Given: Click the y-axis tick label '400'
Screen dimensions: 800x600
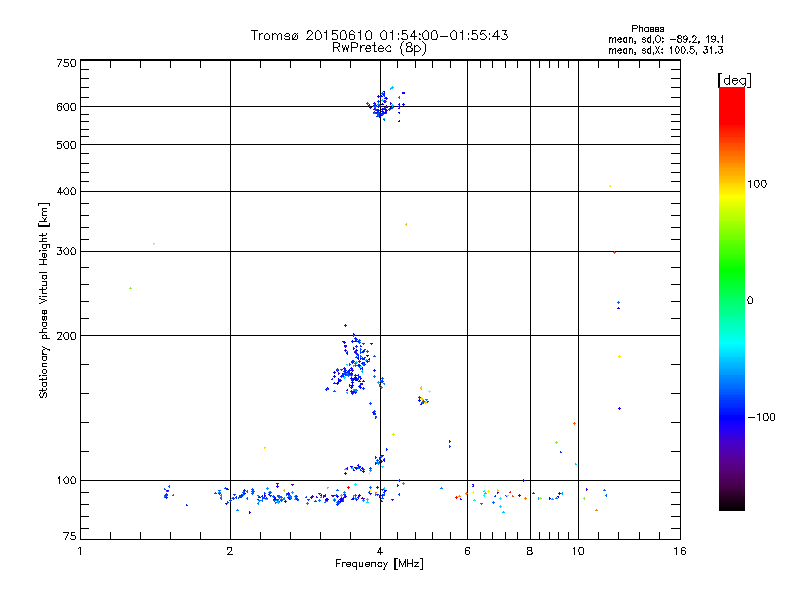Looking at the screenshot, I should [66, 191].
